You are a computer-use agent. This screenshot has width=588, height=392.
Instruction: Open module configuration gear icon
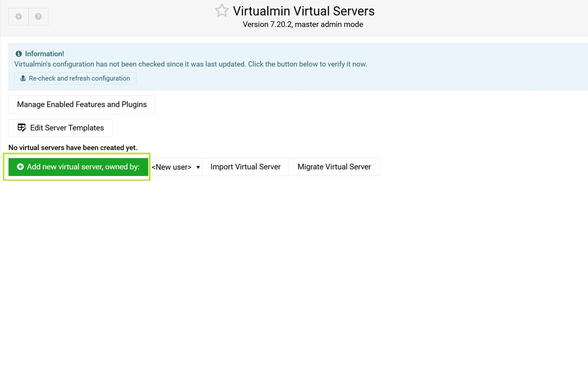coord(19,17)
